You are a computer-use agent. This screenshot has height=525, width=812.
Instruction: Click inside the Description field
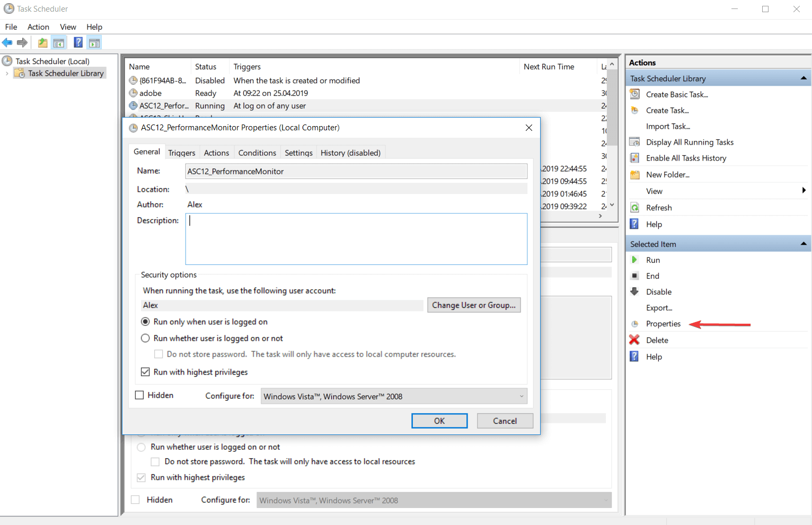(x=356, y=239)
